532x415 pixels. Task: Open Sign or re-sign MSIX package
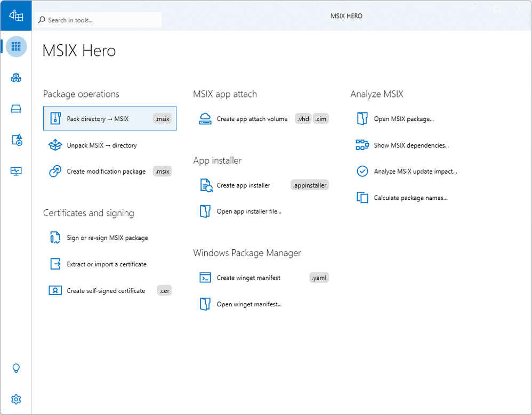pyautogui.click(x=107, y=238)
